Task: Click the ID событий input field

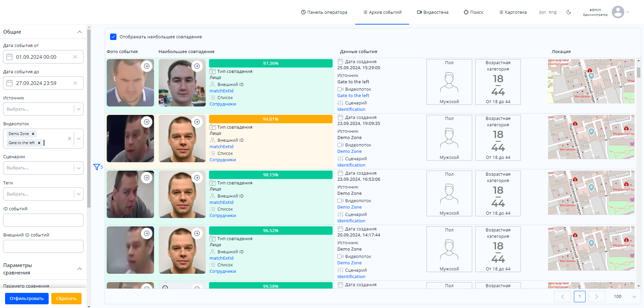Action: pos(43,220)
